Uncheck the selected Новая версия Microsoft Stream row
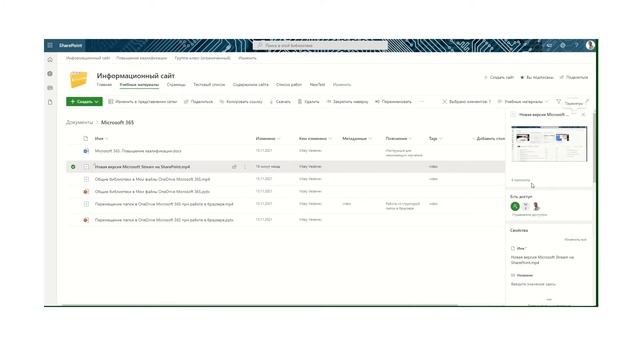This screenshot has width=640, height=360. (x=73, y=167)
